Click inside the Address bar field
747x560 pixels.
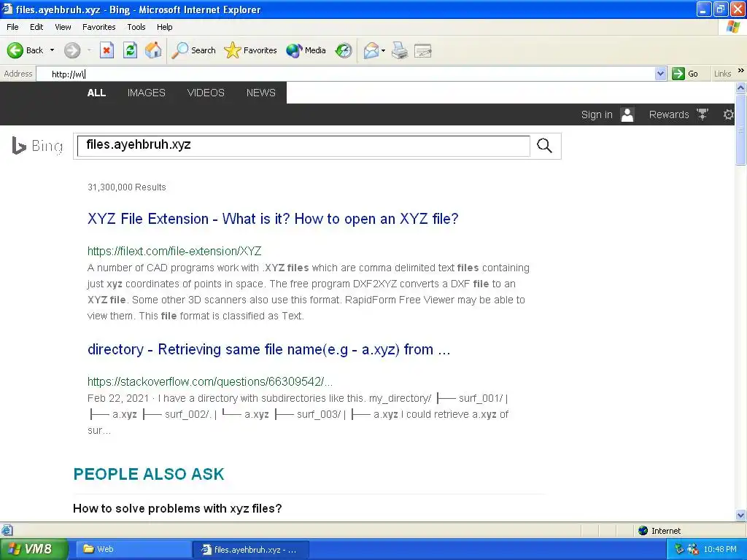point(346,74)
